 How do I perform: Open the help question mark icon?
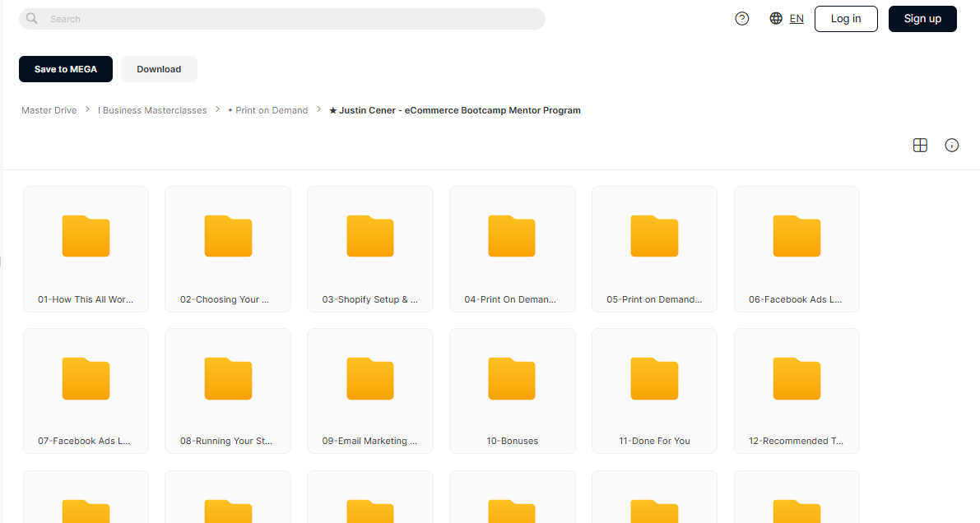pyautogui.click(x=742, y=19)
